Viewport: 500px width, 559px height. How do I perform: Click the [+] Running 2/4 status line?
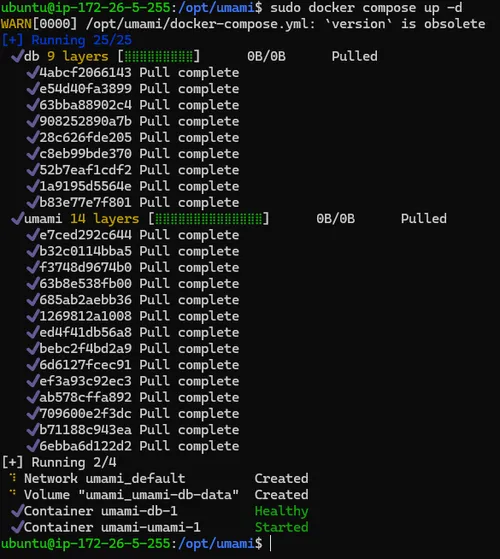click(59, 462)
